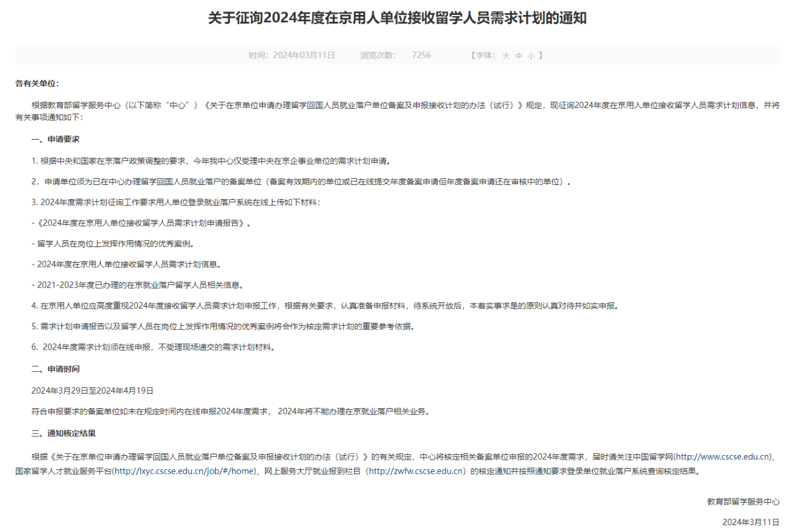Click the 字体 font label

[484, 55]
